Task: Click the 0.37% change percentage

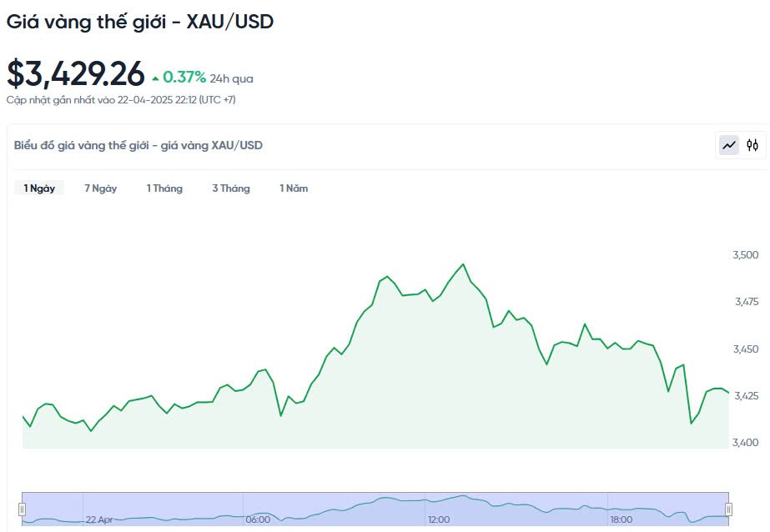Action: pyautogui.click(x=184, y=78)
